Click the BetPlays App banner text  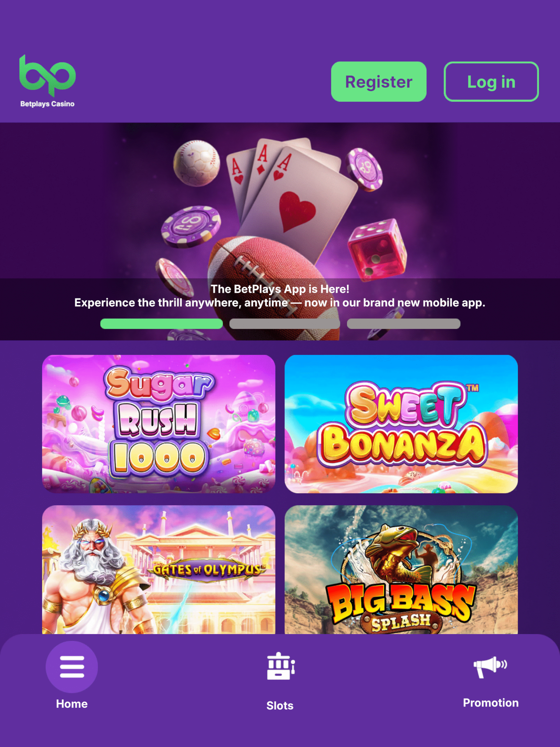(x=280, y=296)
